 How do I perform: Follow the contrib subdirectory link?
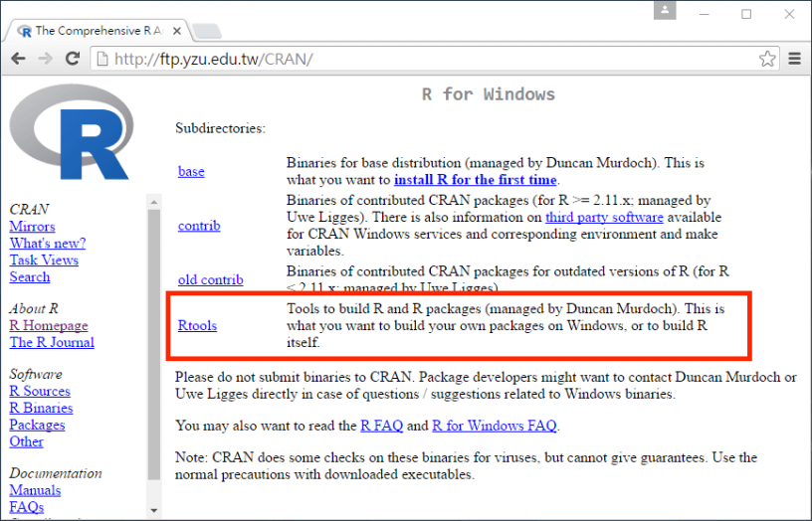click(x=199, y=226)
